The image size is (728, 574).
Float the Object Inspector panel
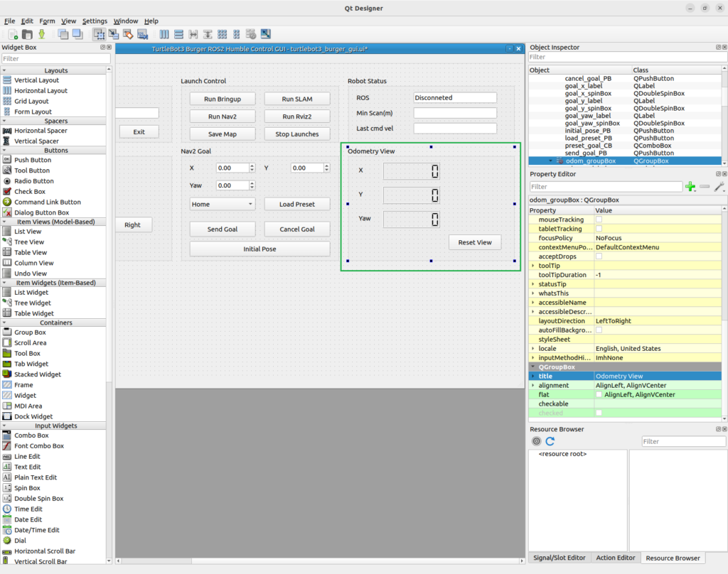click(x=718, y=48)
